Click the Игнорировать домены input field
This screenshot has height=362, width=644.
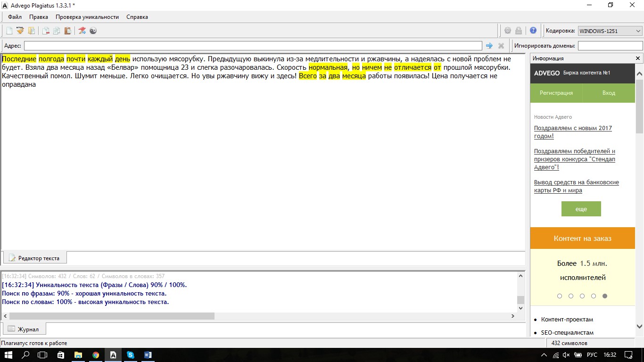pos(610,46)
